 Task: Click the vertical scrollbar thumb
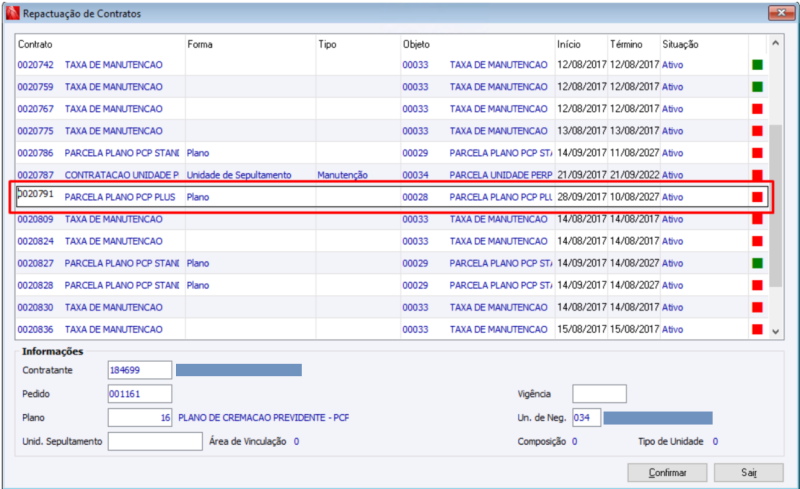[x=776, y=205]
